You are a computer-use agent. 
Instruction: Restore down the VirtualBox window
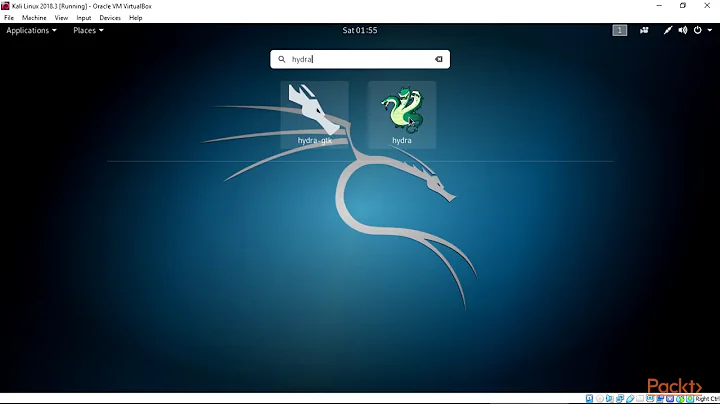point(683,6)
